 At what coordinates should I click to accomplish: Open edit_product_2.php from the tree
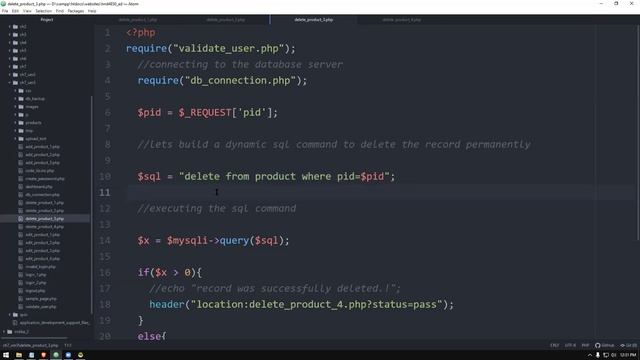coord(42,242)
